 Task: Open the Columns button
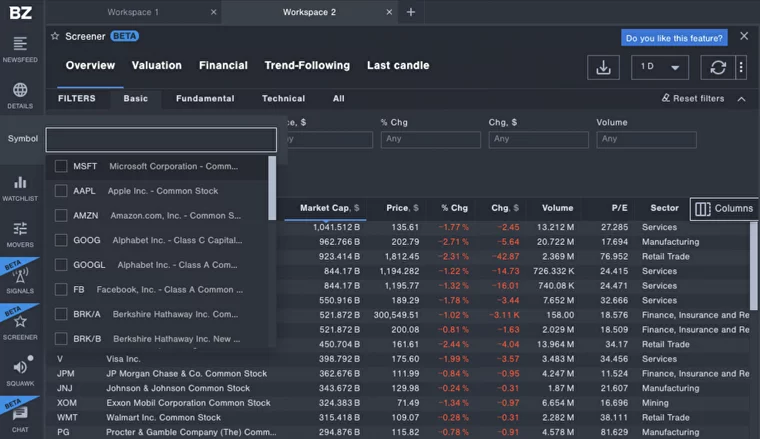point(724,209)
